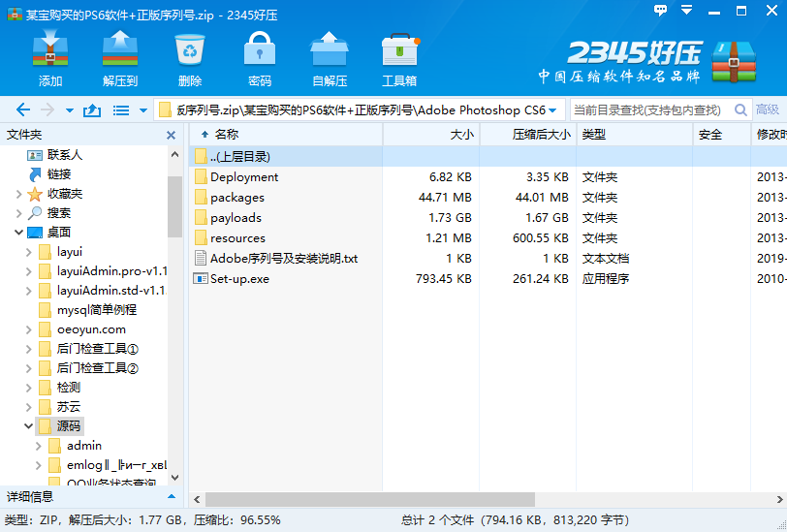This screenshot has height=532, width=787.
Task: Open the 密码 (Password) lock tool
Action: tap(260, 59)
